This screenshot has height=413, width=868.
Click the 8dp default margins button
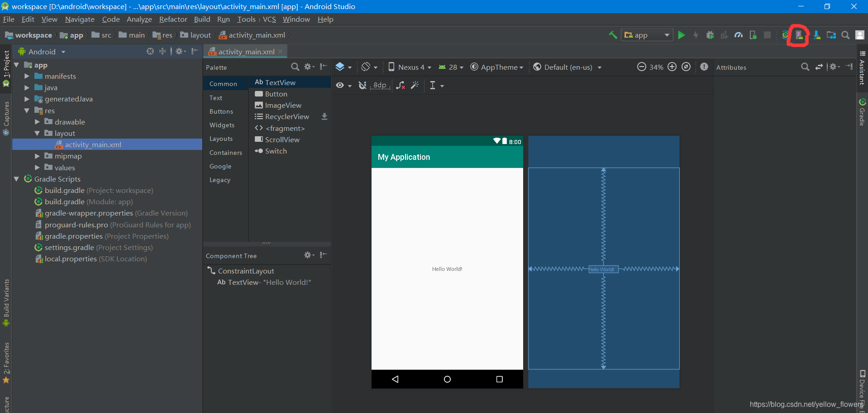pos(380,85)
